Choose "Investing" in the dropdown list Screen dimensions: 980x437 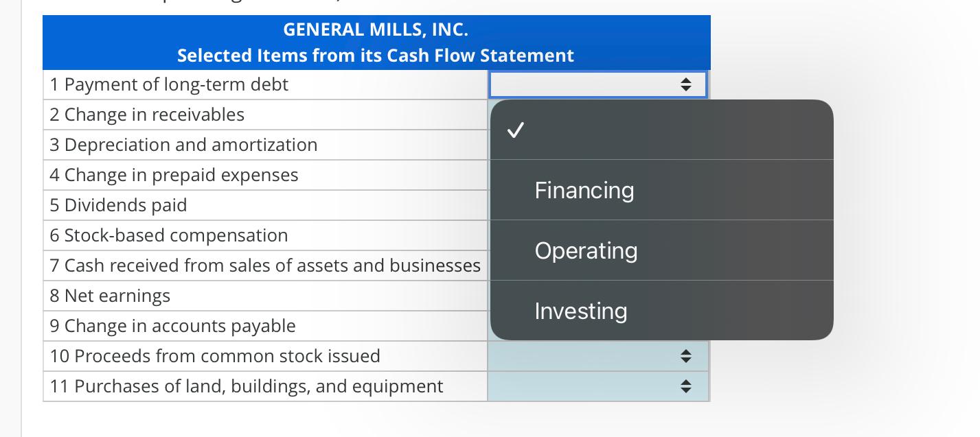581,310
